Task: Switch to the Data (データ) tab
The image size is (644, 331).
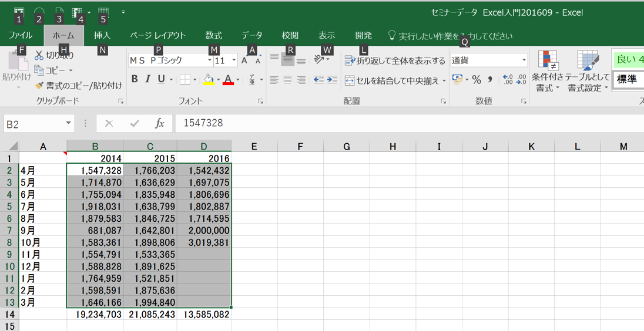Action: (x=251, y=35)
